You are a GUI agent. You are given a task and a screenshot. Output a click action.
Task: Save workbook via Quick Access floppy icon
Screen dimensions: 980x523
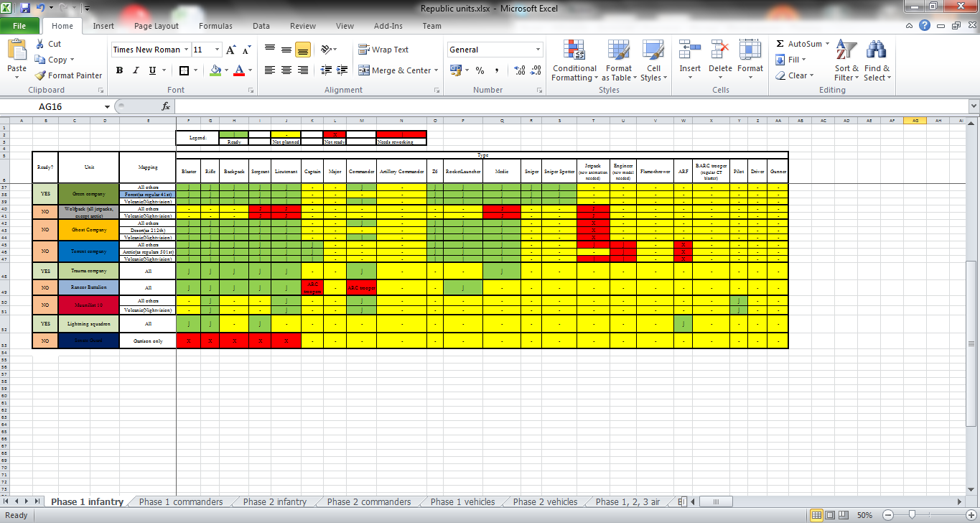[x=25, y=9]
